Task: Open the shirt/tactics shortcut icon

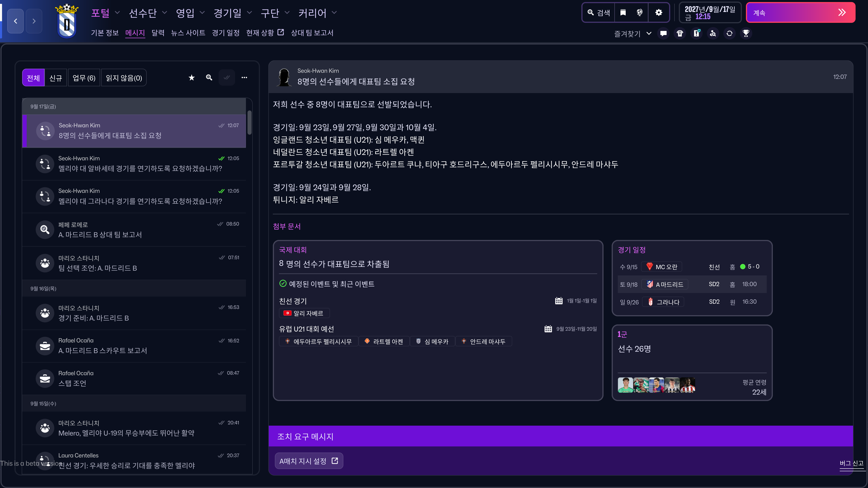Action: pos(680,33)
